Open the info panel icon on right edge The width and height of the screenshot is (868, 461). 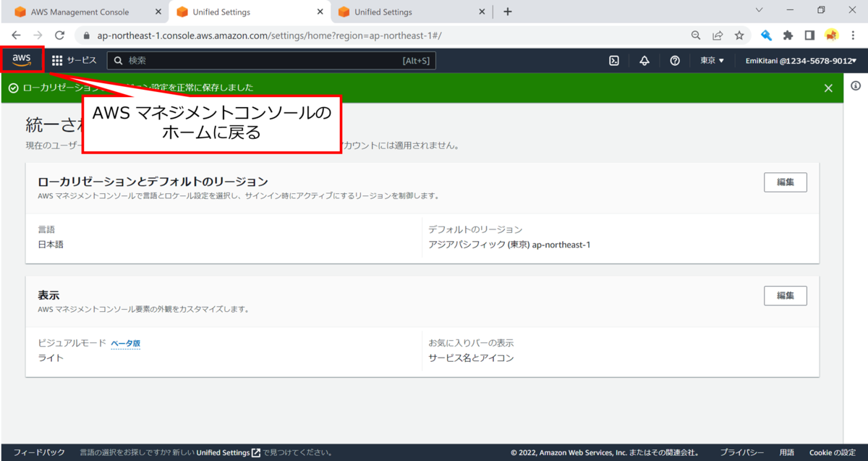(856, 86)
